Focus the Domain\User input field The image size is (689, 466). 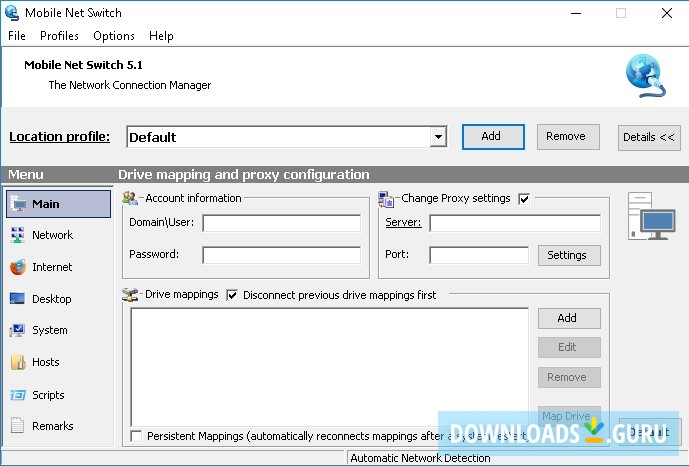(282, 223)
